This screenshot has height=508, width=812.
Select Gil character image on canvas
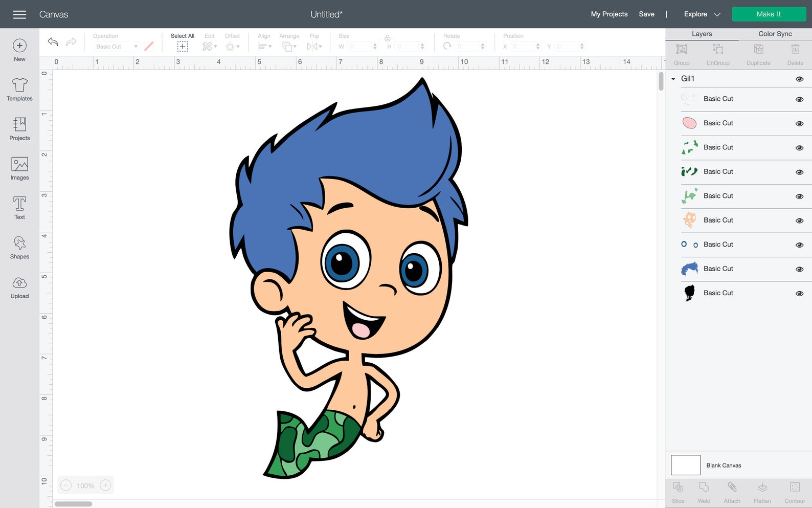[348, 279]
